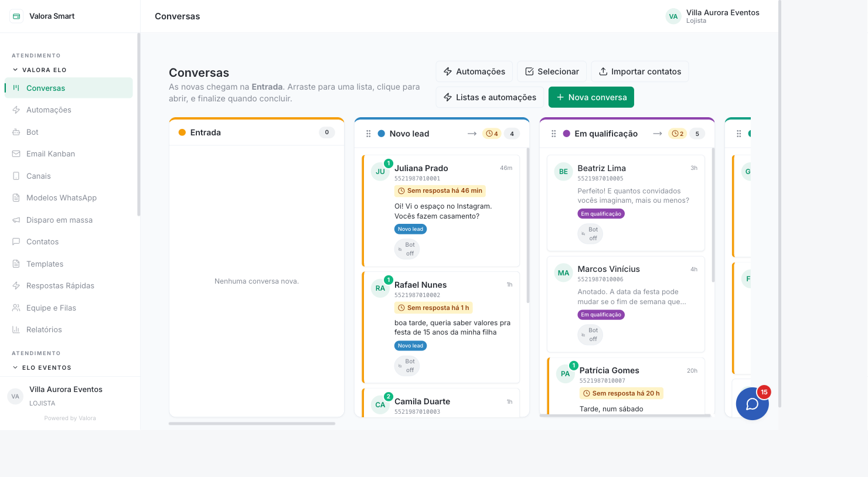Go to the Bot sidebar page
The width and height of the screenshot is (868, 477).
point(69,132)
